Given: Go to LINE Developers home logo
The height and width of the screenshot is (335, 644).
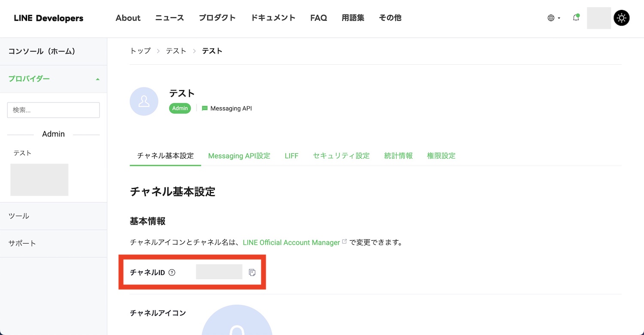Looking at the screenshot, I should (49, 18).
